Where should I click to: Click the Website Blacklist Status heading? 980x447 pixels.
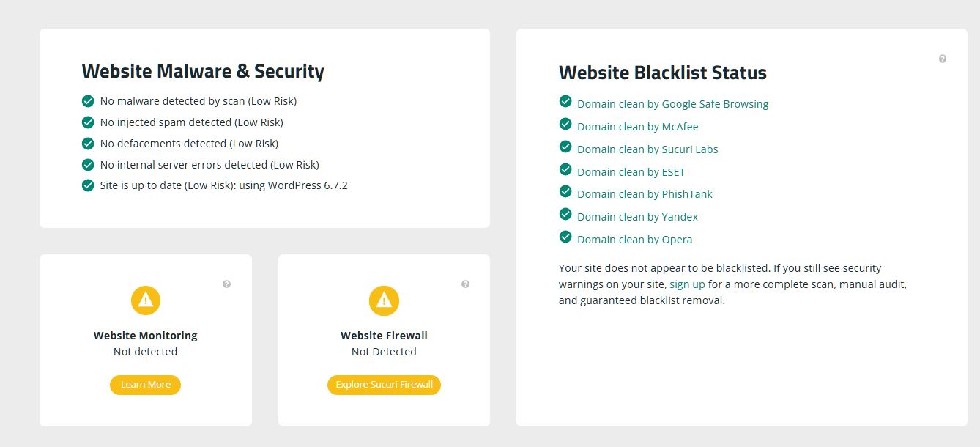pos(662,73)
